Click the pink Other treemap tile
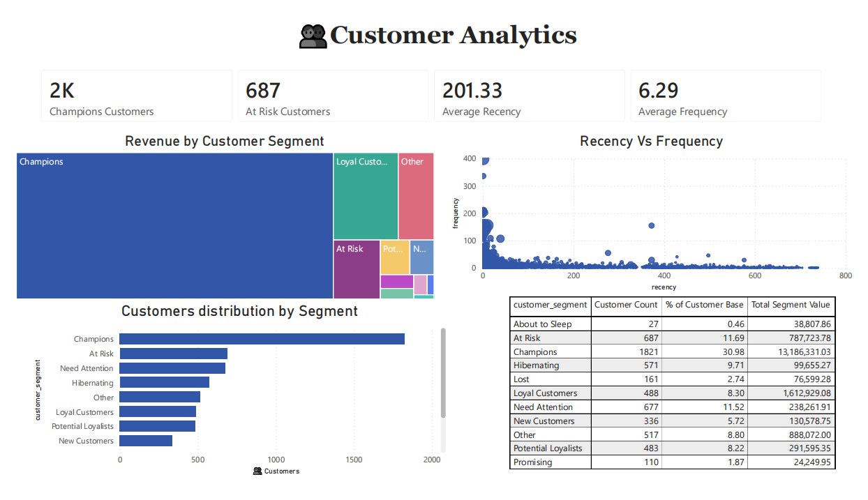Image resolution: width=868 pixels, height=500 pixels. tap(416, 197)
